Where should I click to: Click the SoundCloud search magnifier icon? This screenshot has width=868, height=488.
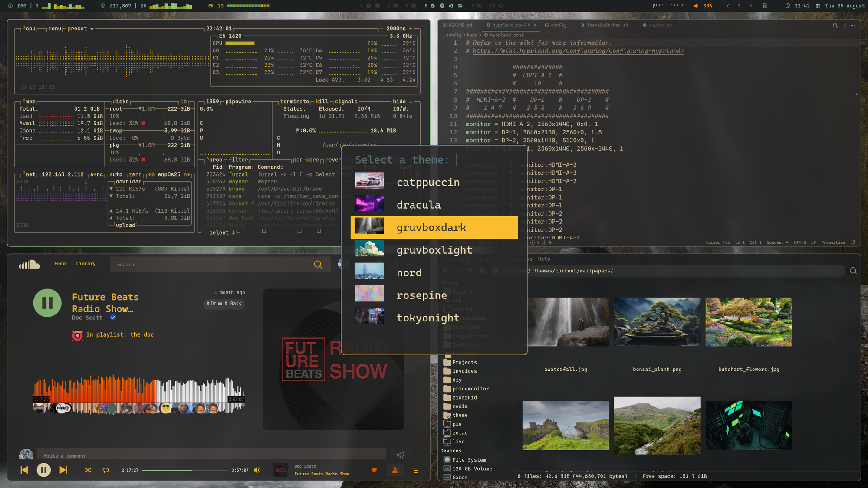[x=318, y=265]
